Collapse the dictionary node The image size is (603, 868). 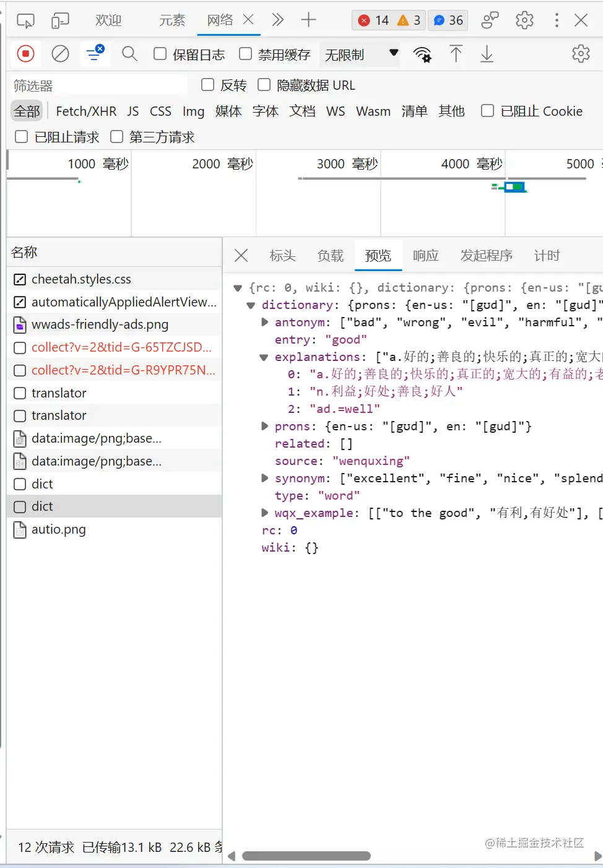tap(251, 305)
